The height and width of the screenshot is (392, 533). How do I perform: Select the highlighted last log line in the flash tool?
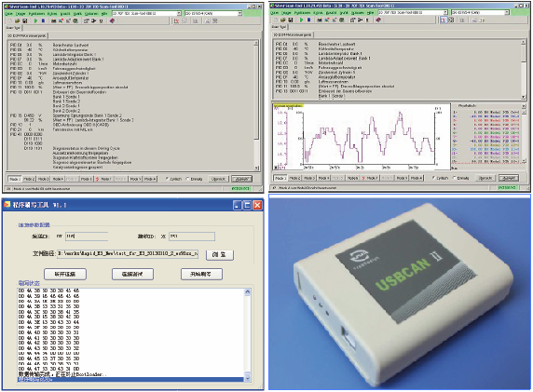tap(130, 379)
